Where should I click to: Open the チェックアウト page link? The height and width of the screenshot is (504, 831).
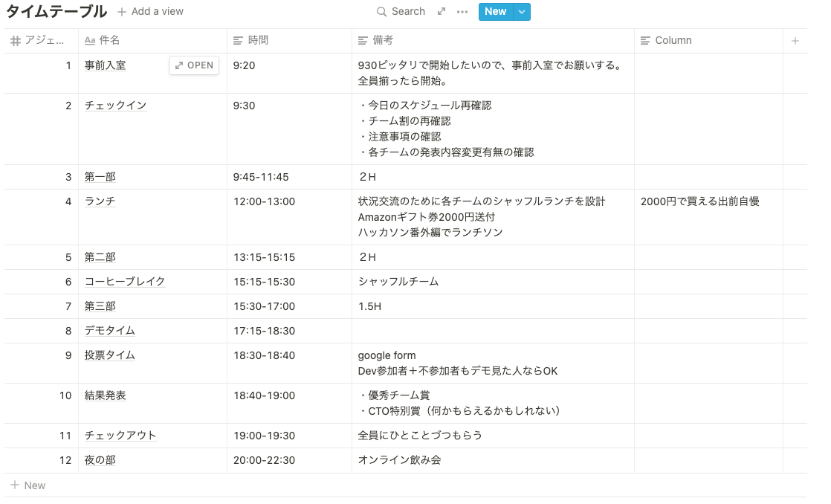[x=121, y=436]
